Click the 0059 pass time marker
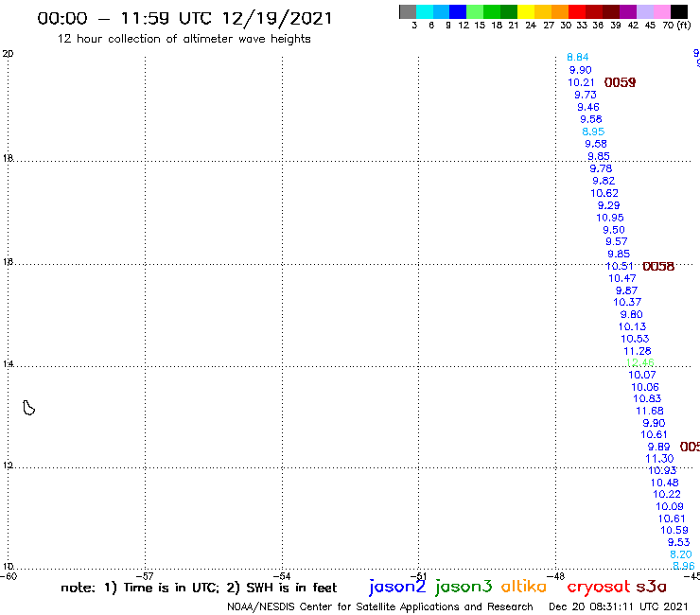The width and height of the screenshot is (700, 615). (x=620, y=82)
